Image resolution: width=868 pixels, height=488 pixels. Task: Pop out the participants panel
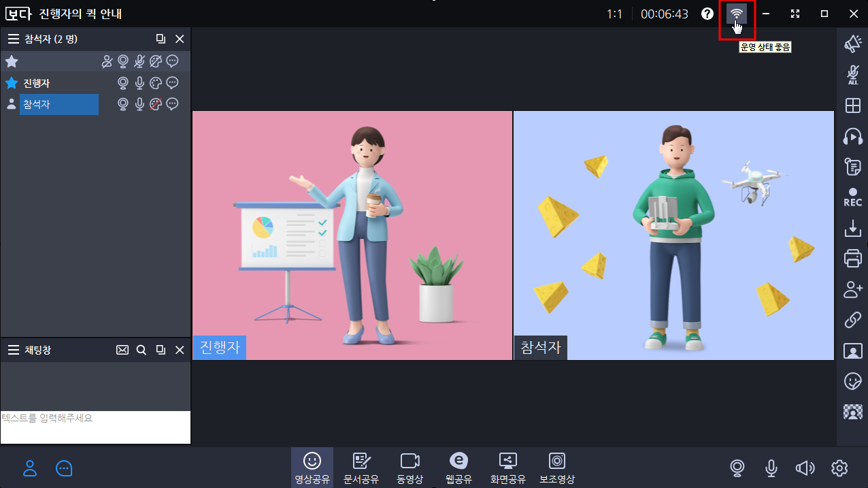(161, 39)
